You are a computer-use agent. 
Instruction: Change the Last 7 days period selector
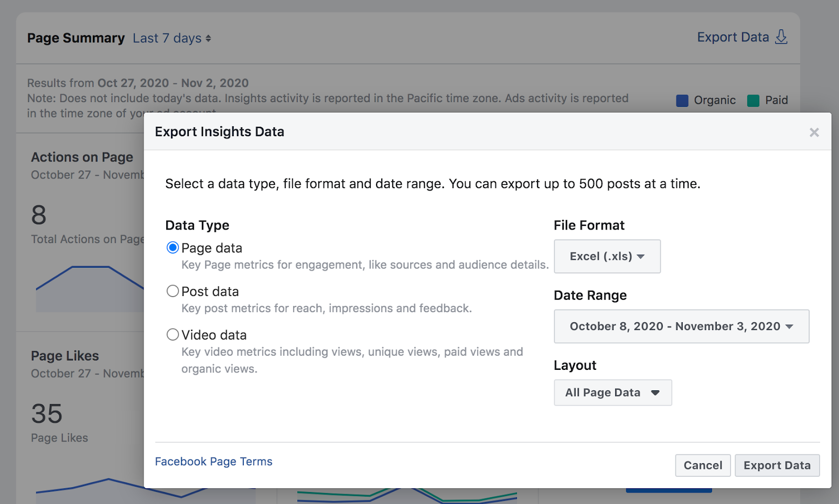click(171, 38)
